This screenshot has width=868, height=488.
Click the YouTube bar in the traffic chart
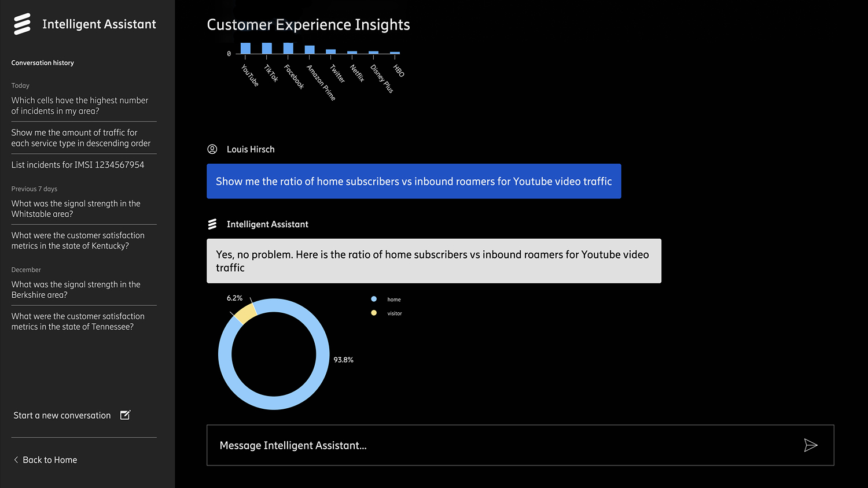tap(245, 47)
